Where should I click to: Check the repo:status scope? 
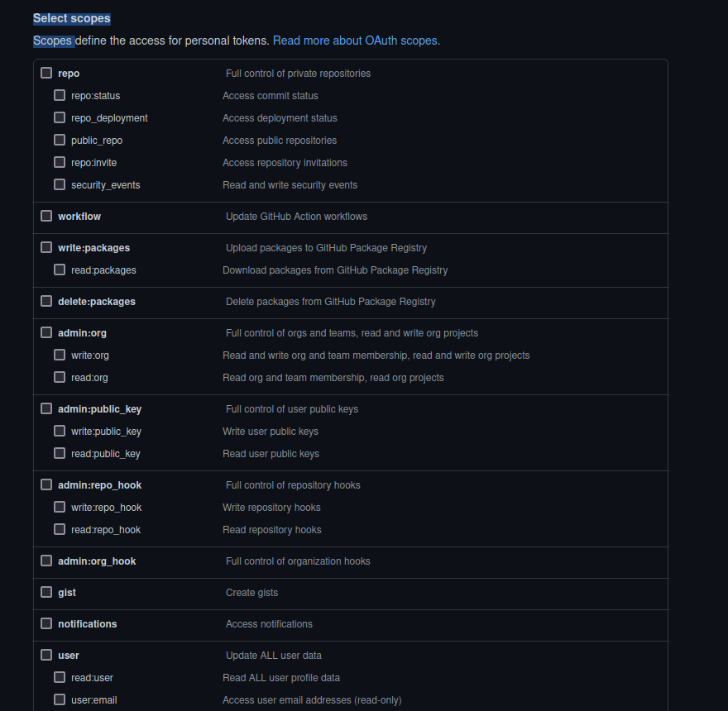tap(59, 94)
